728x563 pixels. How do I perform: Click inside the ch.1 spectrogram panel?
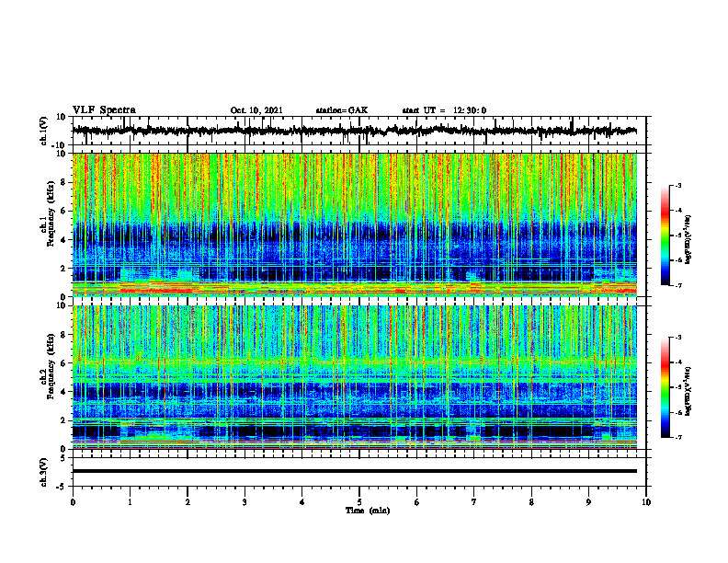pos(354,224)
